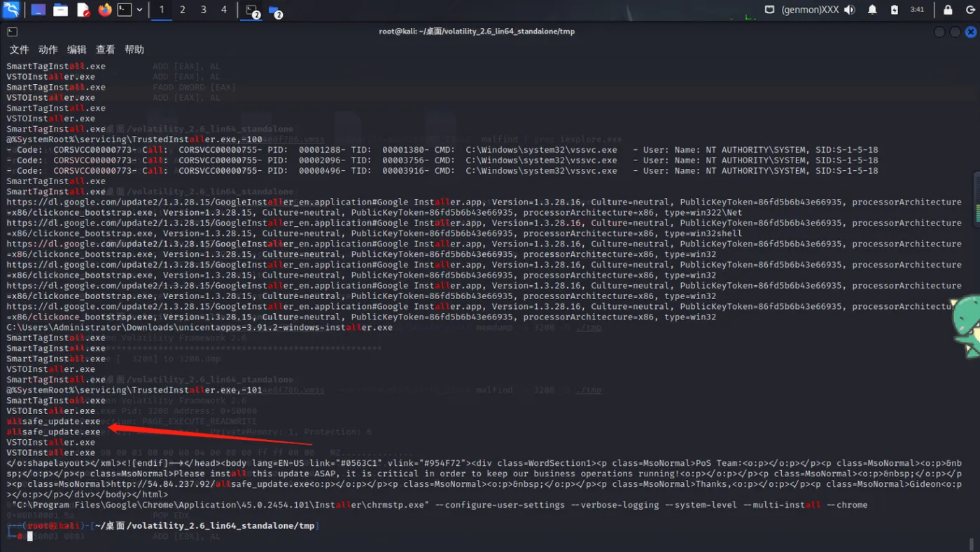
Task: Click the GoogleInstaller line ending type=win322\Net
Action: click(x=484, y=207)
